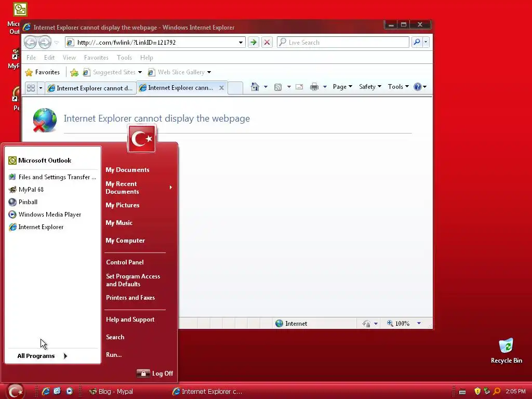Click Internet Explorer quick launch icon
Viewport: 532px width, 399px height.
(46, 391)
